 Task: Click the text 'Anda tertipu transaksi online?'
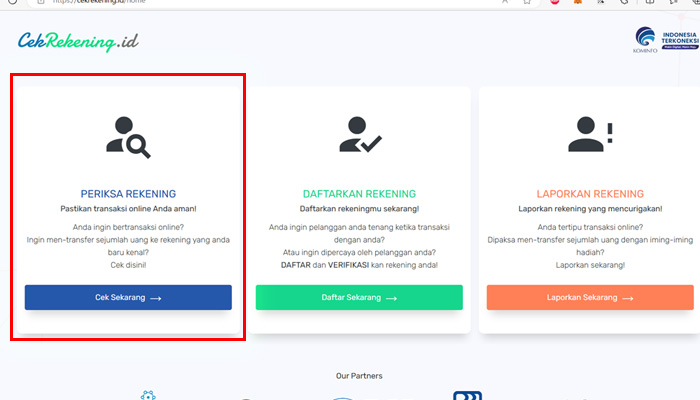click(590, 227)
